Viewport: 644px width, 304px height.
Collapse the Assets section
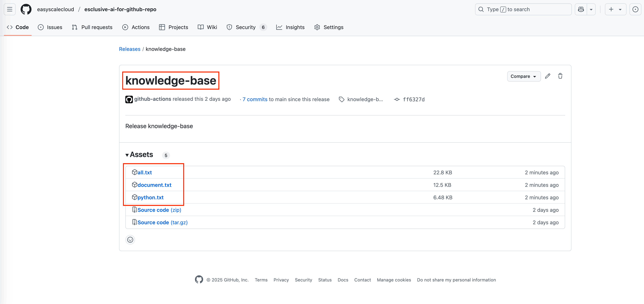pos(139,154)
